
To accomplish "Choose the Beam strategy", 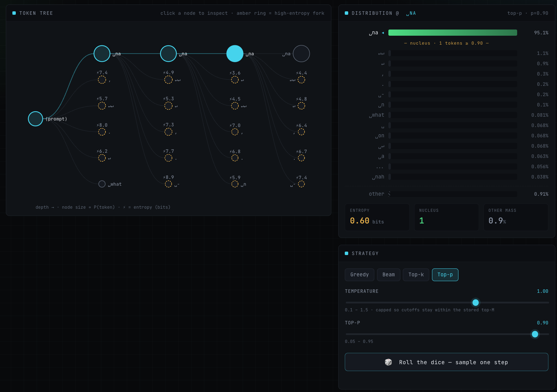I will [389, 275].
